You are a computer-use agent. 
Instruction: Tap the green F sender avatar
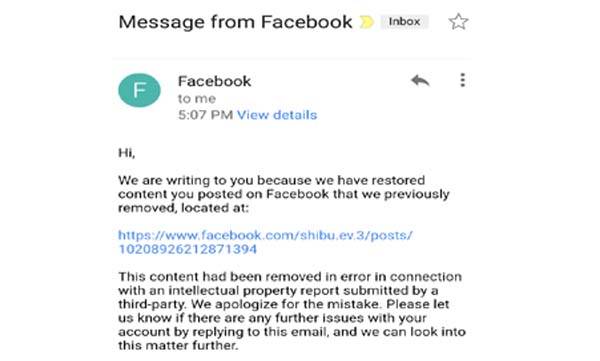139,90
